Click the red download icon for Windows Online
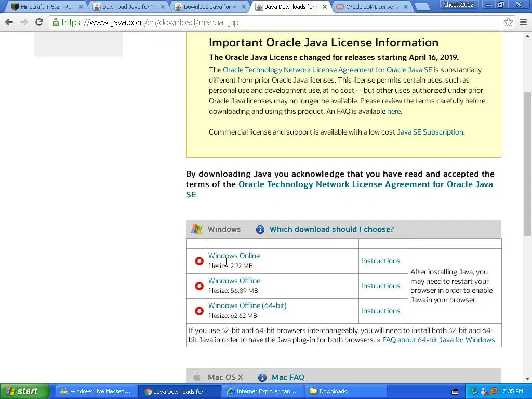This screenshot has width=532, height=399. point(199,261)
